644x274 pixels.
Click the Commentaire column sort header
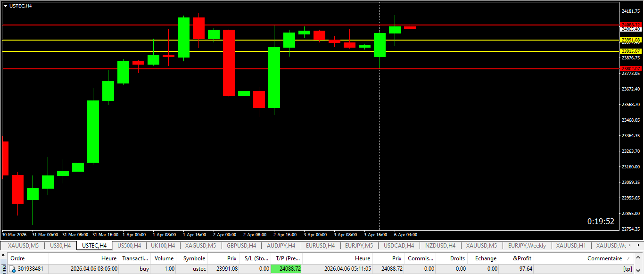[604, 258]
